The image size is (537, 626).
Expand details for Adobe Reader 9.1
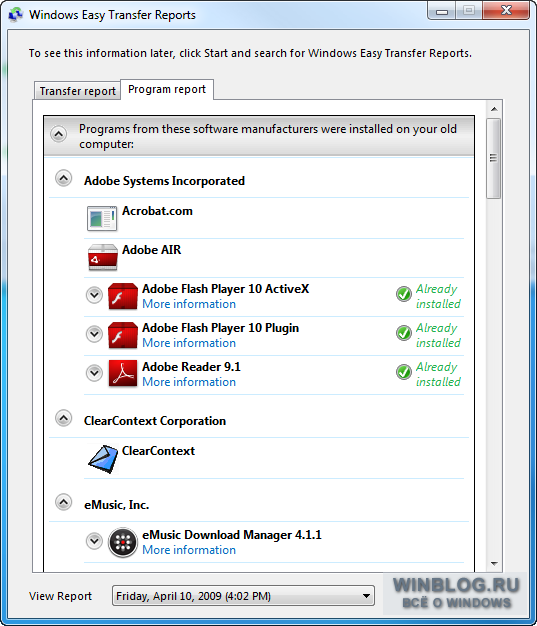coord(95,373)
